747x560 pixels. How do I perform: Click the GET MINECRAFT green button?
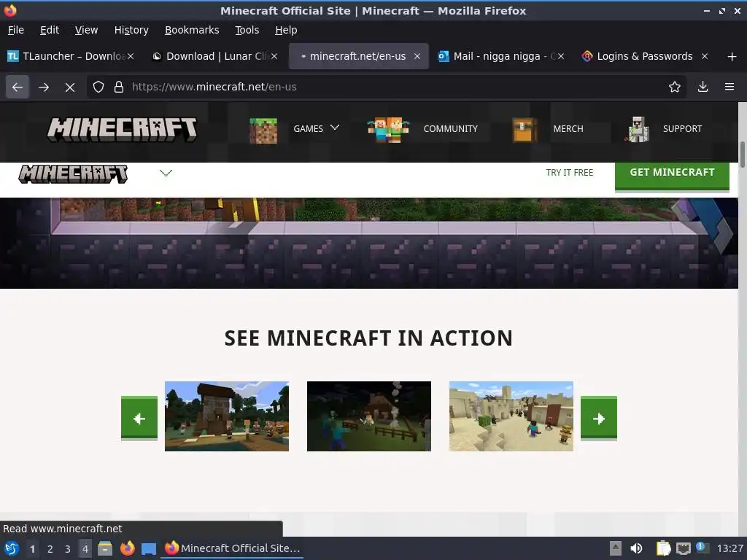(672, 175)
